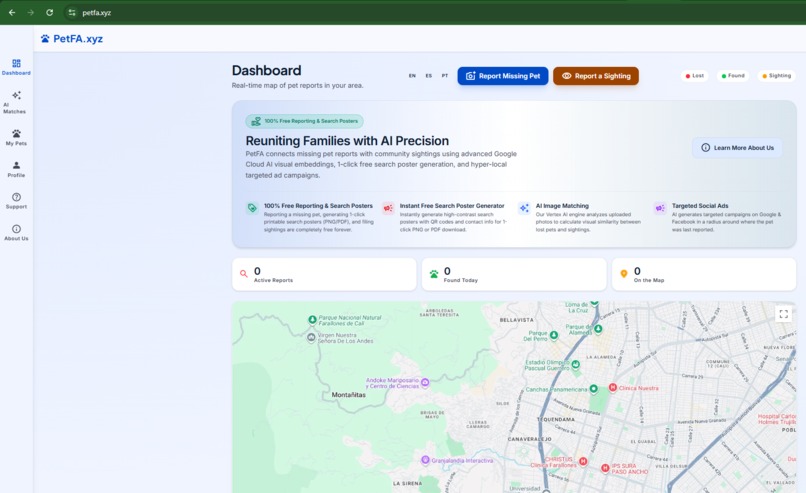
Task: Open Support in the sidebar
Action: coord(16,200)
